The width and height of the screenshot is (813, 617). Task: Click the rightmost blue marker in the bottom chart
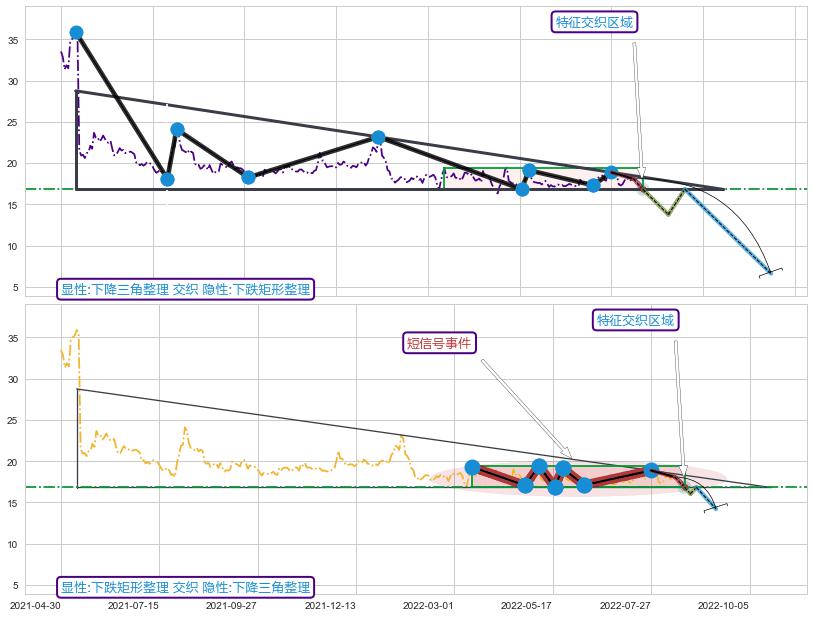[651, 469]
